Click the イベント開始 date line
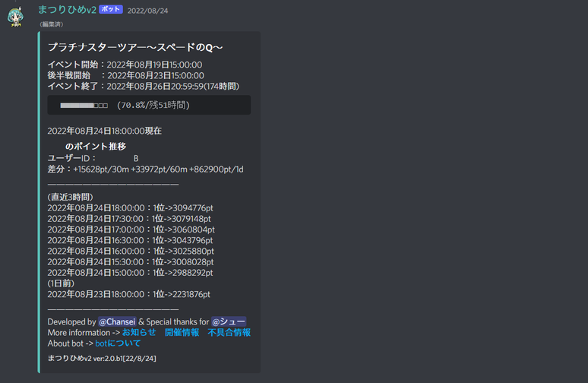This screenshot has width=588, height=383. point(125,65)
